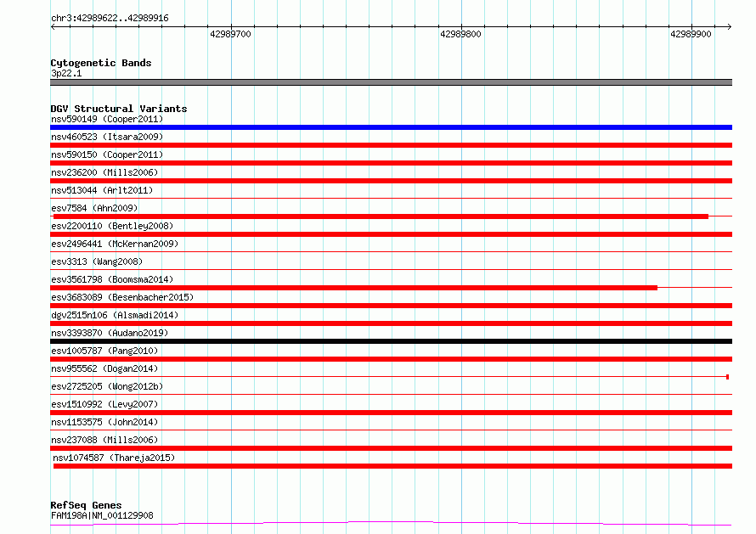The height and width of the screenshot is (534, 756).
Task: Click nsv955562 (Dogan2014) label
Action: click(104, 368)
